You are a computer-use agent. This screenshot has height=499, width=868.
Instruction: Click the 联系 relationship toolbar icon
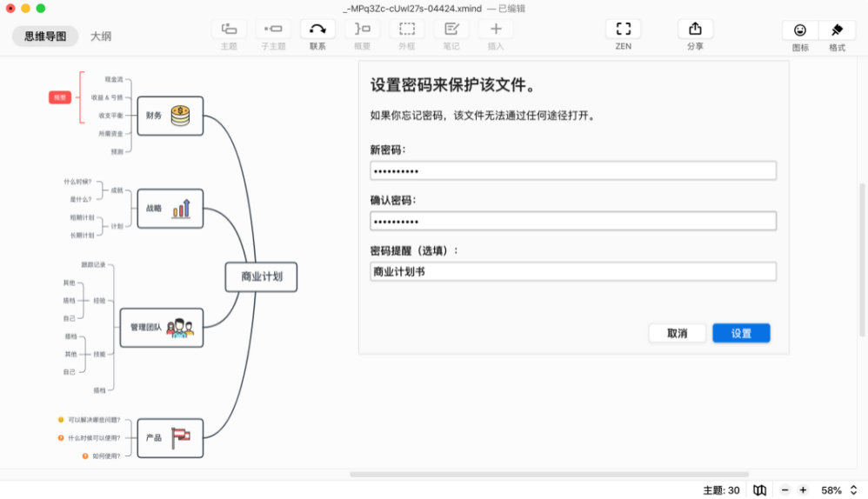(317, 29)
